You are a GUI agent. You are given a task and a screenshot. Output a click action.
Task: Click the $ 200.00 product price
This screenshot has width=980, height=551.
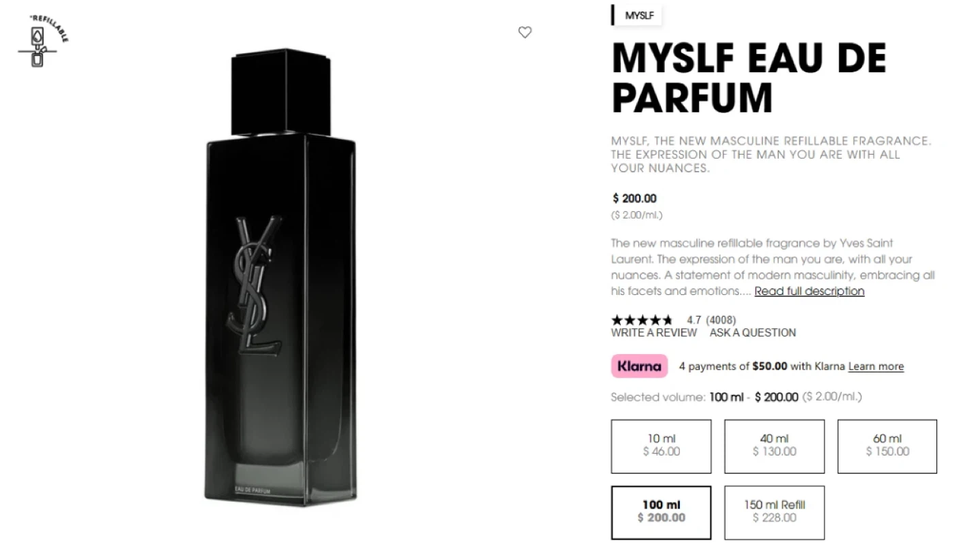(x=635, y=198)
